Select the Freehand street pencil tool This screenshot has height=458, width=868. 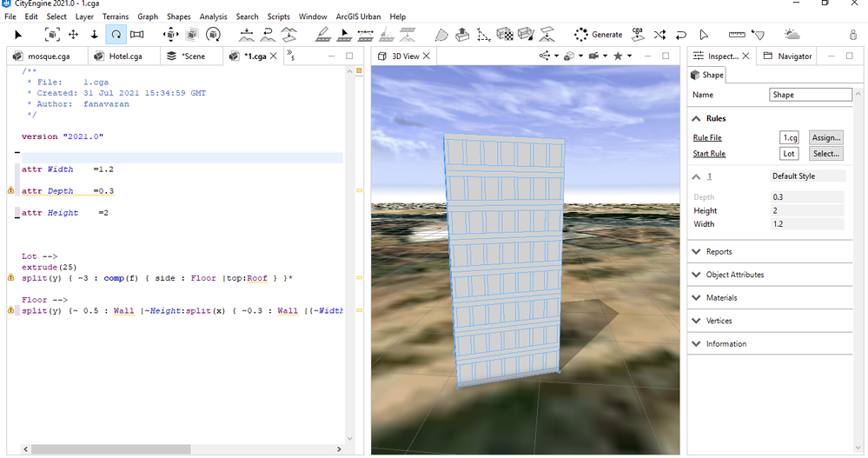pyautogui.click(x=323, y=35)
